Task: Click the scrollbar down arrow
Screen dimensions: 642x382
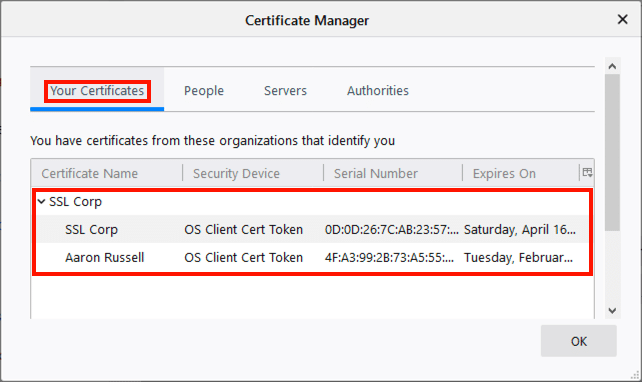Action: pos(612,310)
